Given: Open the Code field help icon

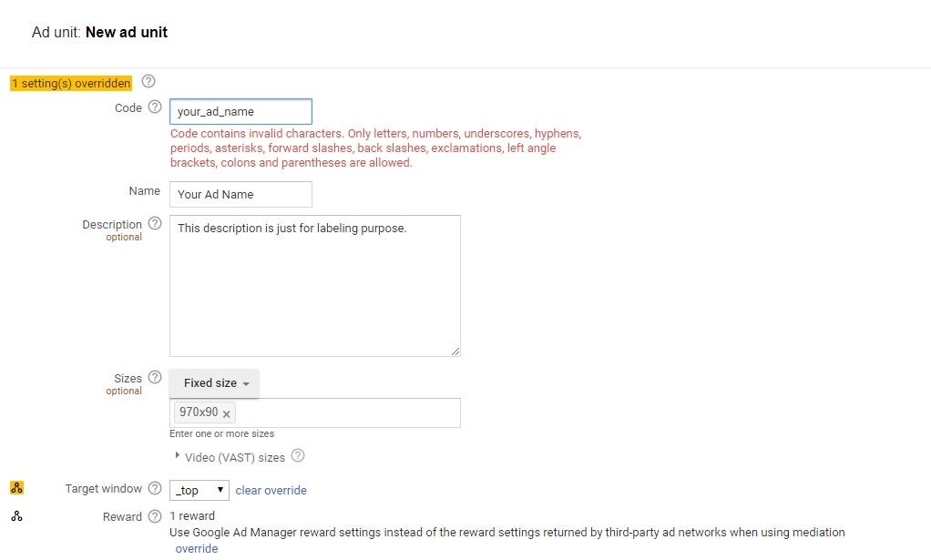Looking at the screenshot, I should (x=155, y=107).
